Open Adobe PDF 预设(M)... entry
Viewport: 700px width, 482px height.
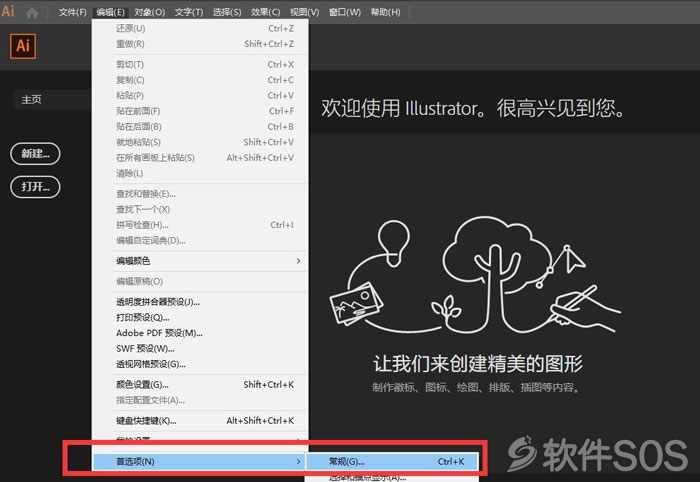[200, 333]
